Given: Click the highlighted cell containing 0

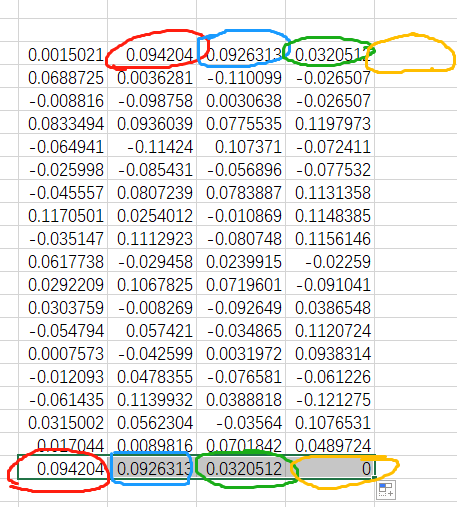Looking at the screenshot, I should pos(330,467).
